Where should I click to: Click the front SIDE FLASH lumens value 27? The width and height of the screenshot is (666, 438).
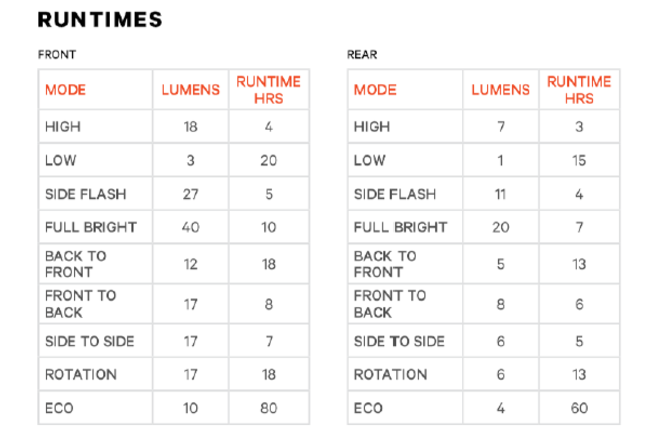190,194
